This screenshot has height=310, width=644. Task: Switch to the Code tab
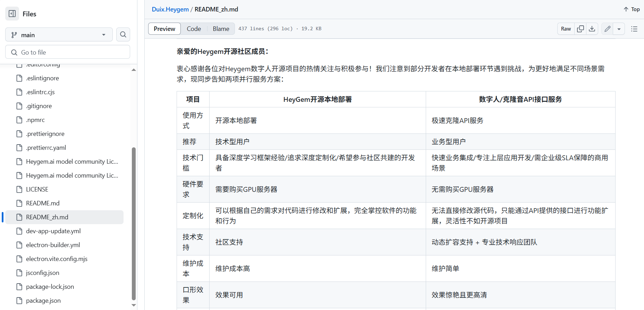(x=194, y=28)
